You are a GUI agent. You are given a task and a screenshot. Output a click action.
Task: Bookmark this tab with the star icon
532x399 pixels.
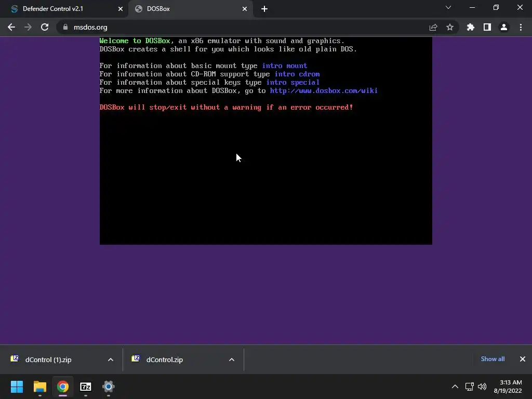click(450, 27)
